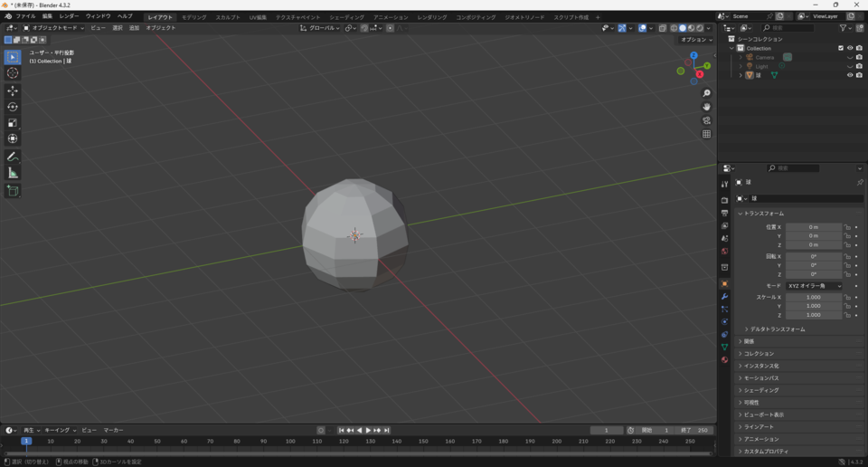The width and height of the screenshot is (868, 467).
Task: Open the Material properties tab icon
Action: (x=724, y=360)
